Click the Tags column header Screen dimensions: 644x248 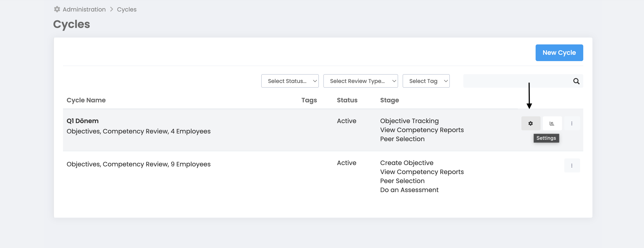pyautogui.click(x=309, y=100)
